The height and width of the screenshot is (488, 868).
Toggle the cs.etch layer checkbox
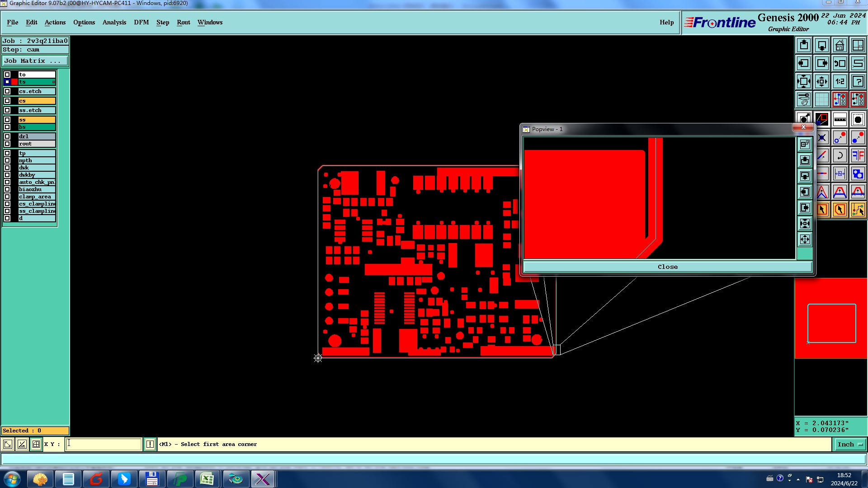pyautogui.click(x=7, y=91)
